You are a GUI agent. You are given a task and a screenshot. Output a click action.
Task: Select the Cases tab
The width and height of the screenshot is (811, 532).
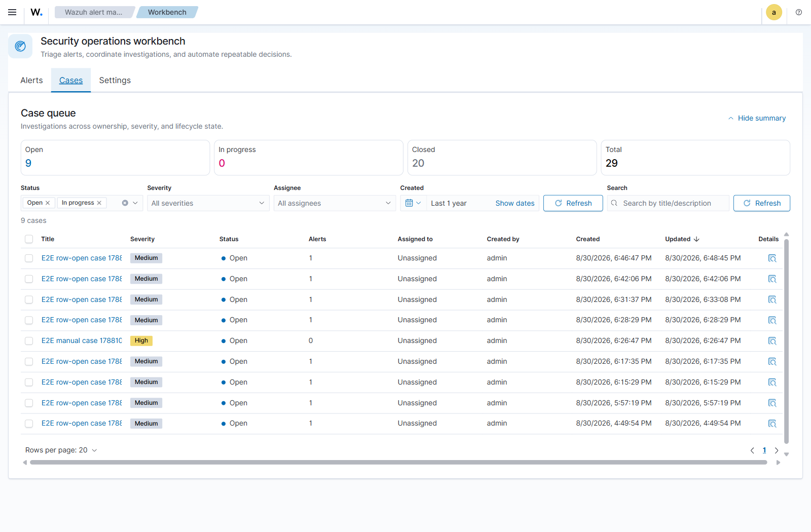pyautogui.click(x=71, y=80)
